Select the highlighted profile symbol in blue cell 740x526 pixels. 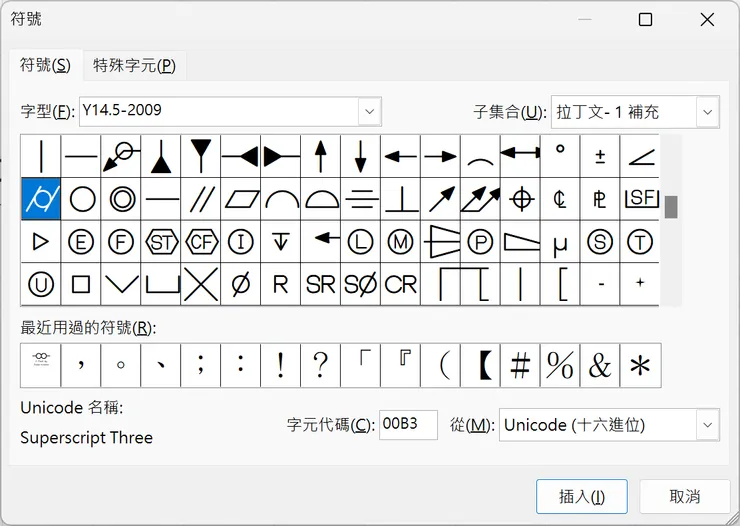click(41, 199)
